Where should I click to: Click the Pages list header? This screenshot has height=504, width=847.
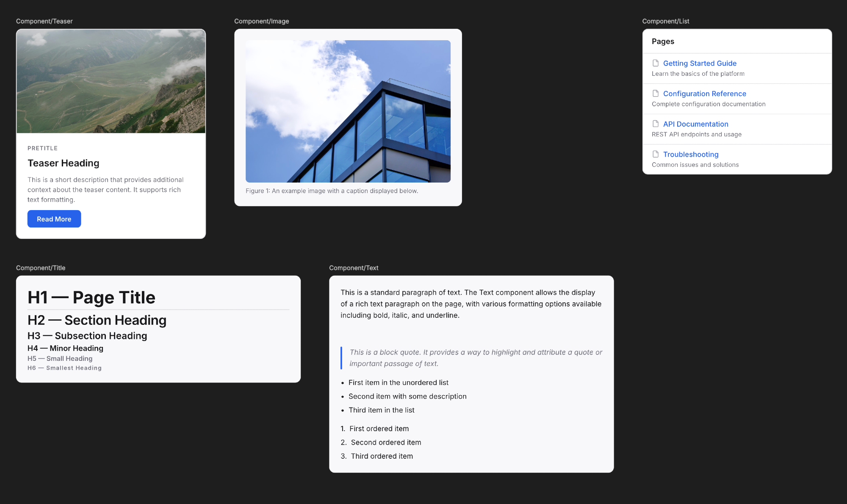[x=663, y=42]
